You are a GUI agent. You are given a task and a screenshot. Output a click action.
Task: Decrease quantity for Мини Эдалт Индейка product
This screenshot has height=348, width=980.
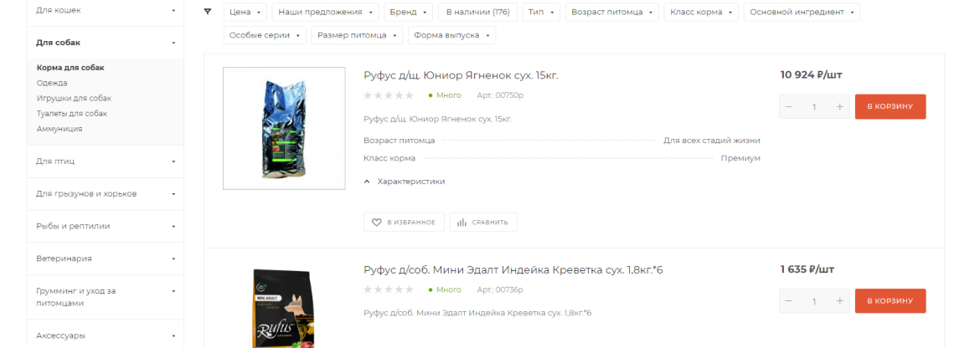click(x=789, y=301)
